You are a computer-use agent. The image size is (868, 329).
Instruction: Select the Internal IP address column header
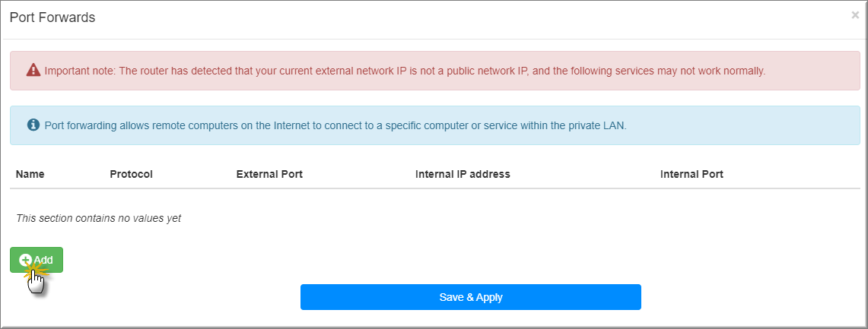pos(463,174)
